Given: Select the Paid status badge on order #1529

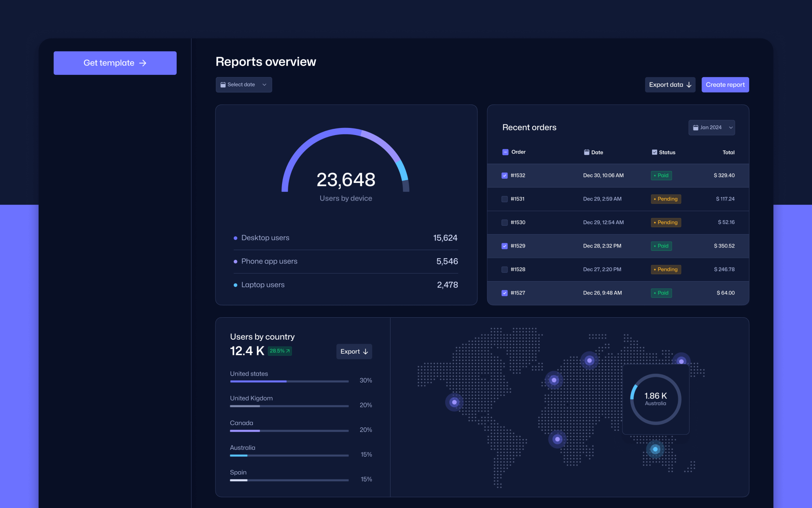Looking at the screenshot, I should click(661, 246).
